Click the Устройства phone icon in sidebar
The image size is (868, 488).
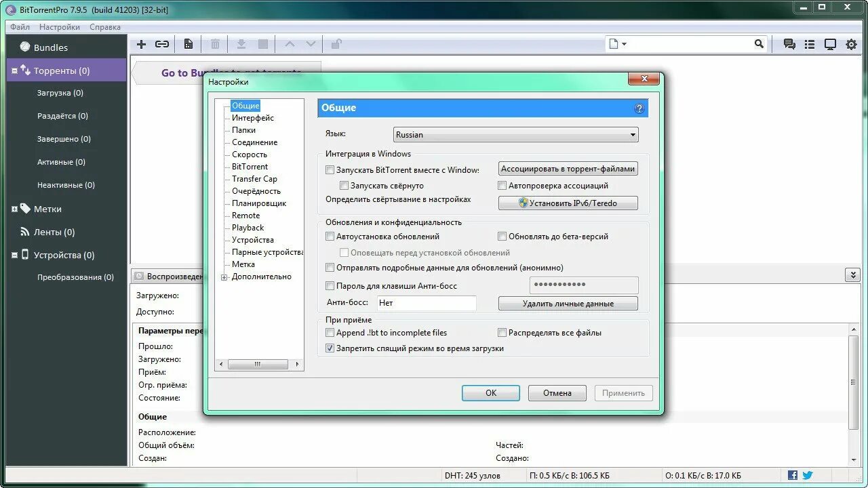25,255
